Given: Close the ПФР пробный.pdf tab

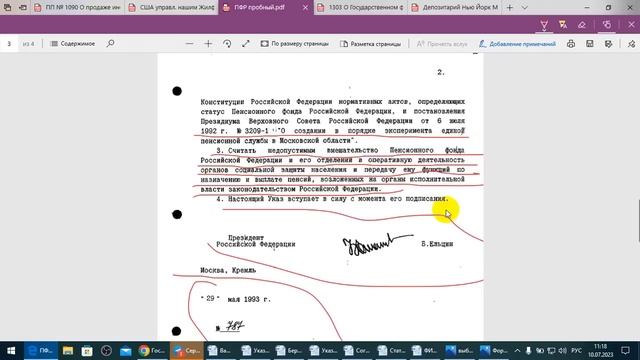Looking at the screenshot, I should coord(305,7).
